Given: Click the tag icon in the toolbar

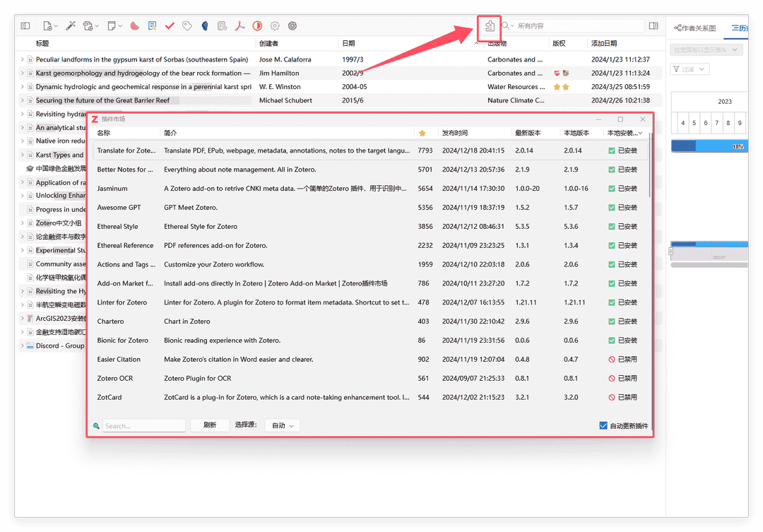Looking at the screenshot, I should (187, 26).
